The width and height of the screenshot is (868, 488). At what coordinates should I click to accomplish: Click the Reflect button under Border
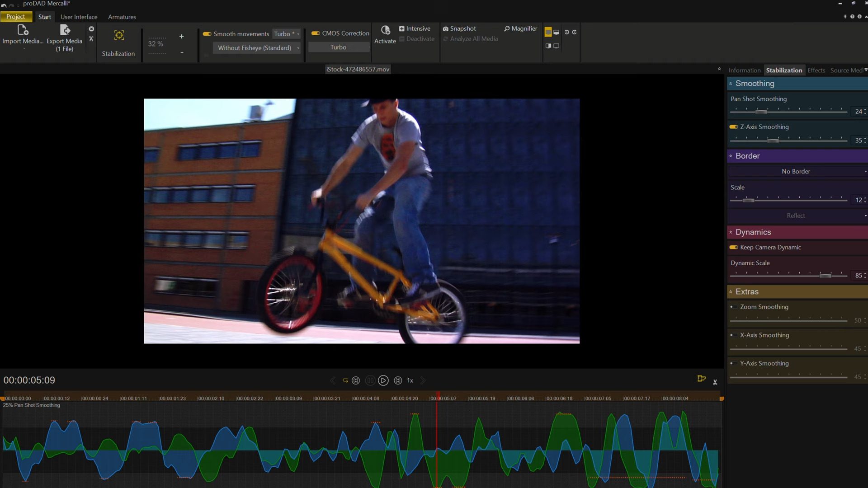pos(796,216)
